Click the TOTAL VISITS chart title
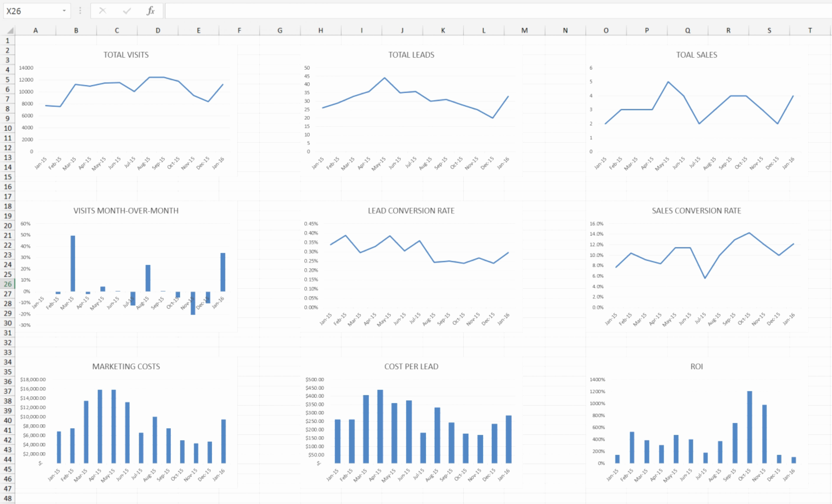This screenshot has width=832, height=504. tap(126, 55)
